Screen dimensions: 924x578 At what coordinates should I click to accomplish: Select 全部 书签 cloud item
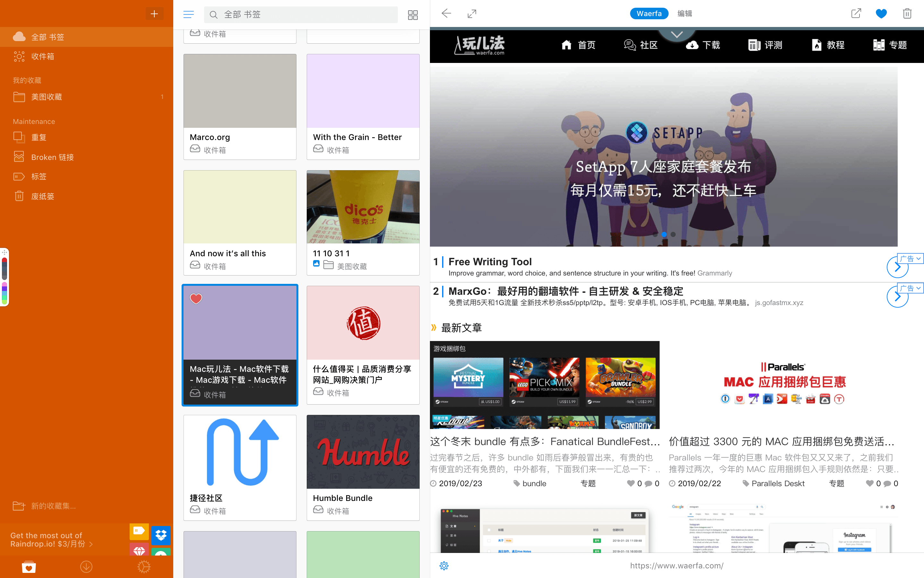[86, 37]
